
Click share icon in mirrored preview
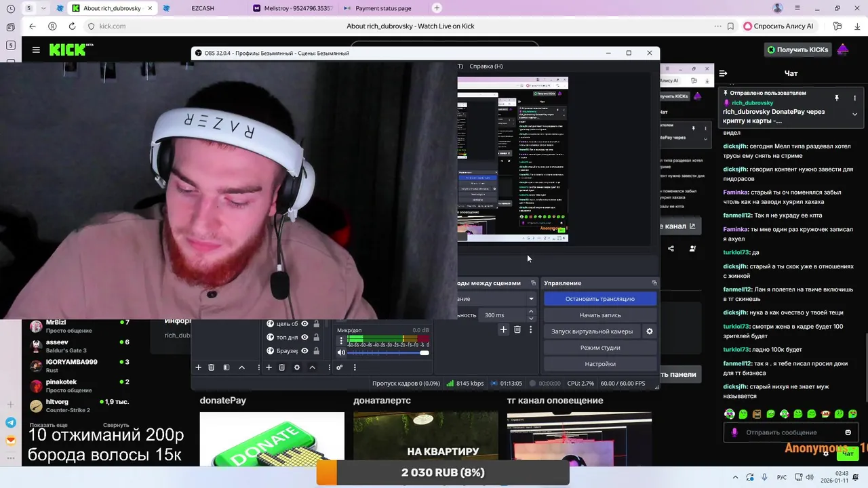coord(671,249)
